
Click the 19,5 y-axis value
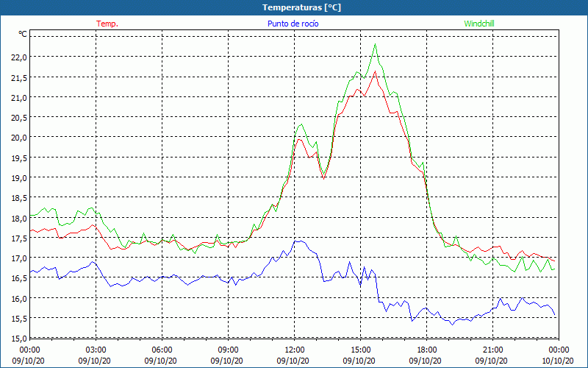(19, 158)
